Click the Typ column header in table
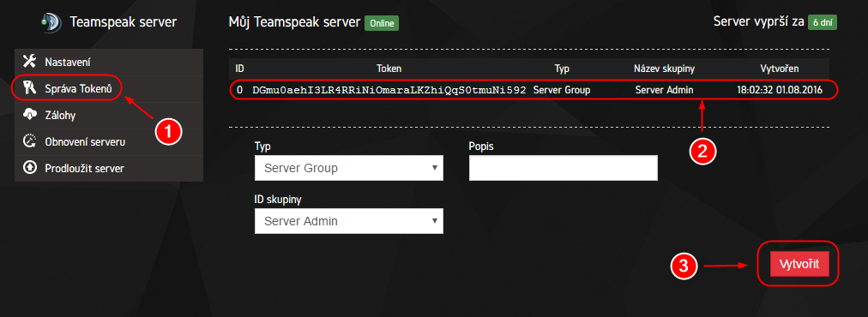Screen dimensions: 868x317 pyautogui.click(x=561, y=69)
